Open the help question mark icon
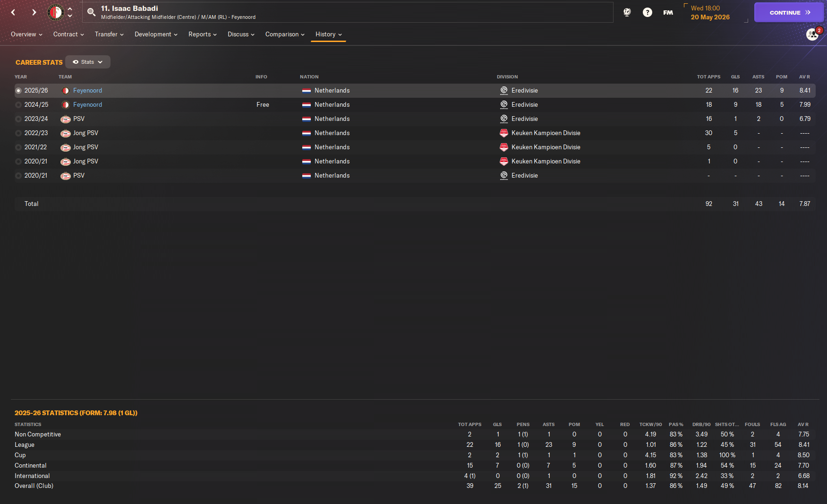 648,12
